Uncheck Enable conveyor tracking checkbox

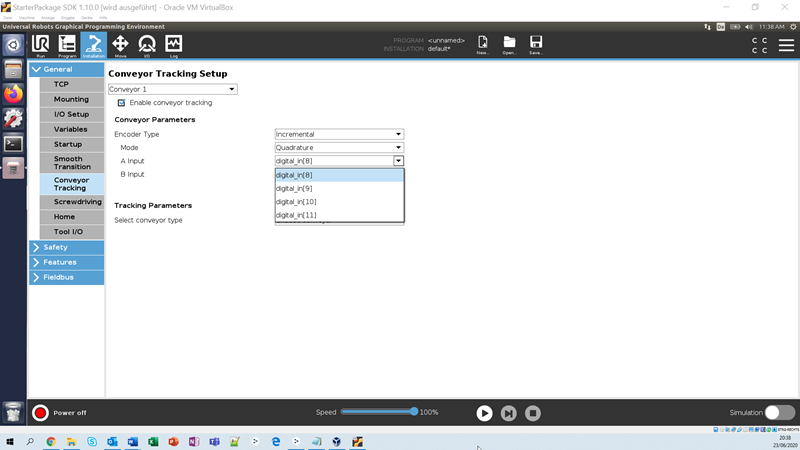[x=122, y=102]
